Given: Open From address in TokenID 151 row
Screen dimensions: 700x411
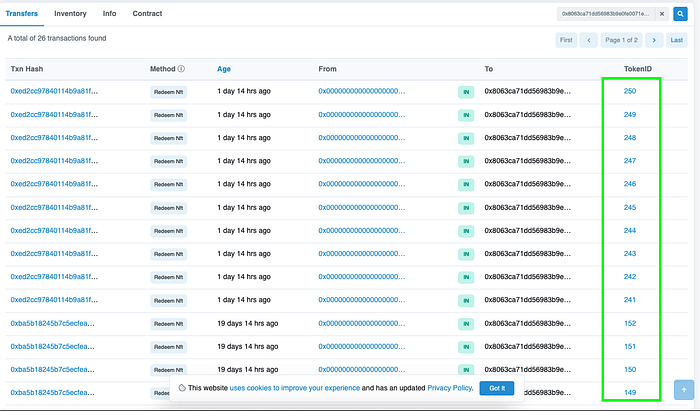Looking at the screenshot, I should 362,346.
